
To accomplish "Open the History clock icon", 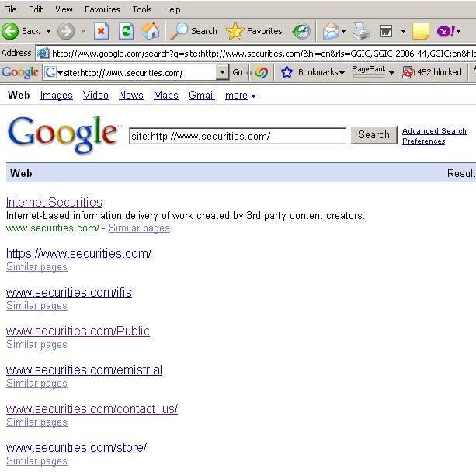I will [301, 31].
